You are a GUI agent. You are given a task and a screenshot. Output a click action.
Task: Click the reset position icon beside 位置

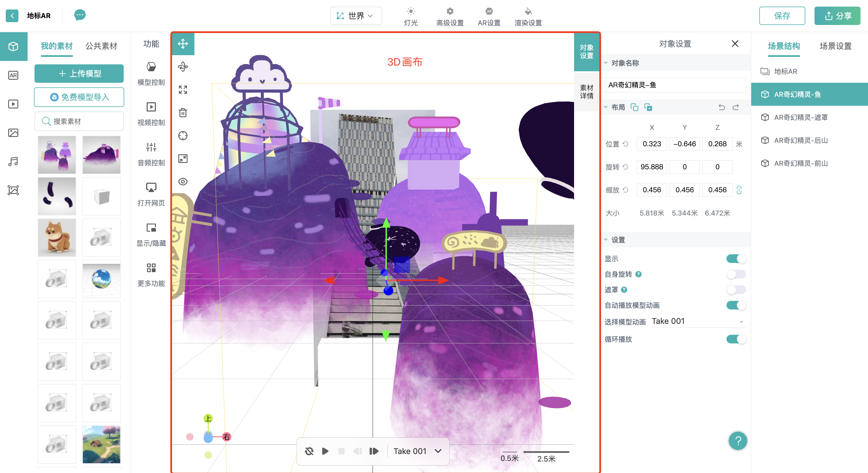click(626, 144)
